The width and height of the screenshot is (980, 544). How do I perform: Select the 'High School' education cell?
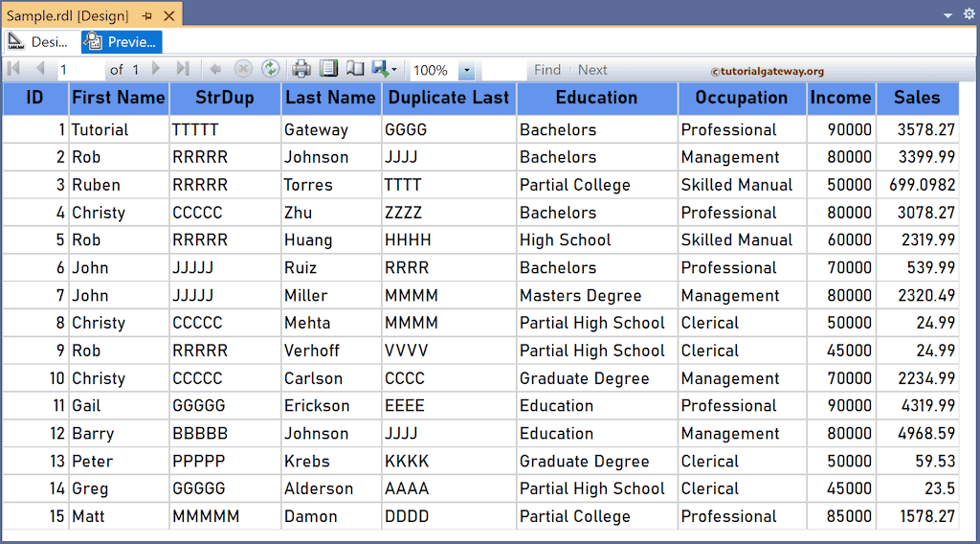point(597,240)
